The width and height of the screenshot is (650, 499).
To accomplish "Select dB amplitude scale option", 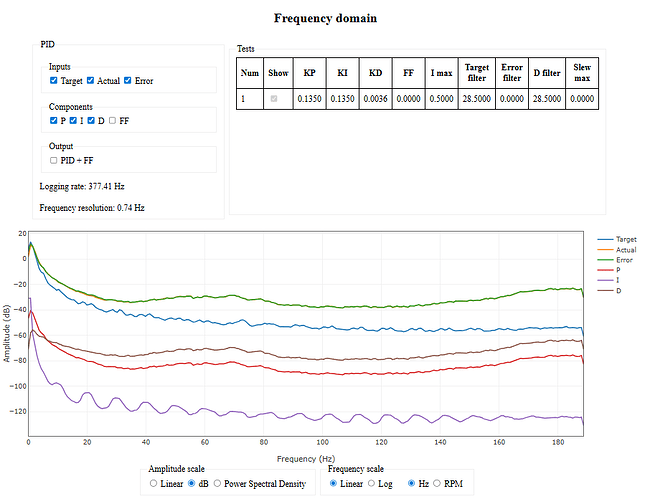I will point(193,483).
